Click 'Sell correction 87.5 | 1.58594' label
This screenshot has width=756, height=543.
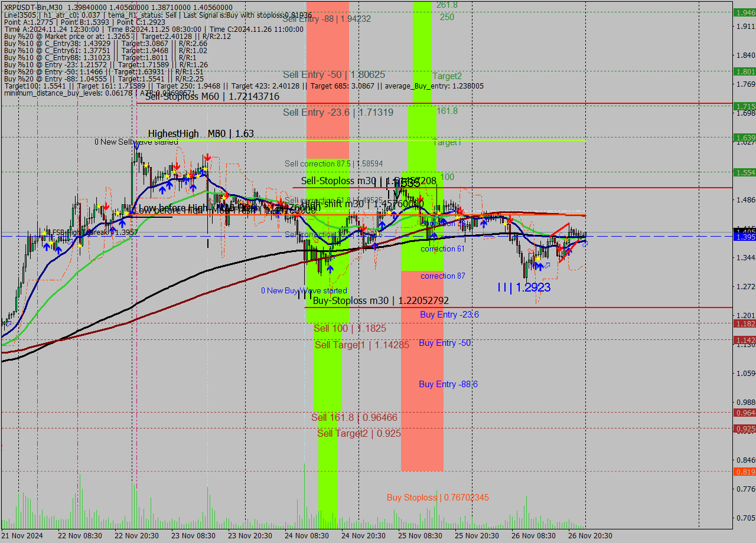(334, 163)
